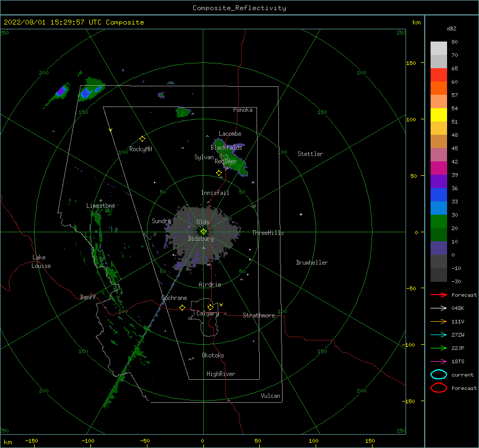
Task: Click the orange 111V arrow legend icon
Action: 439,321
